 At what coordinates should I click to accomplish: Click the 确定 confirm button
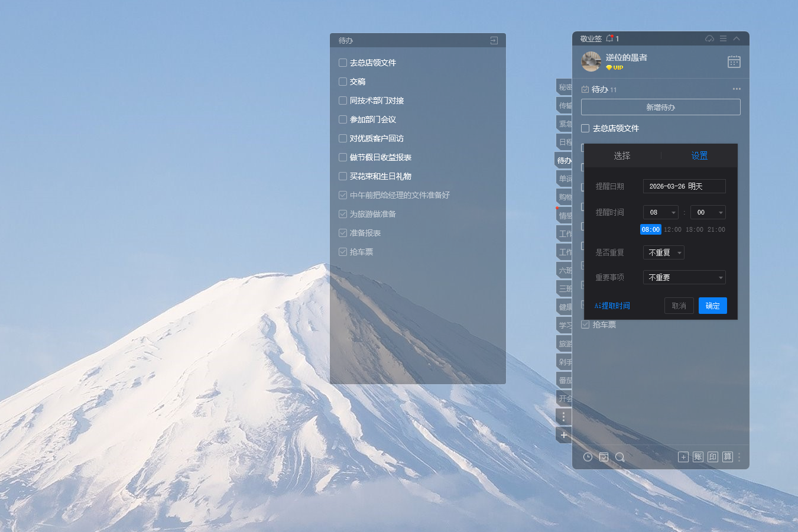(712, 306)
